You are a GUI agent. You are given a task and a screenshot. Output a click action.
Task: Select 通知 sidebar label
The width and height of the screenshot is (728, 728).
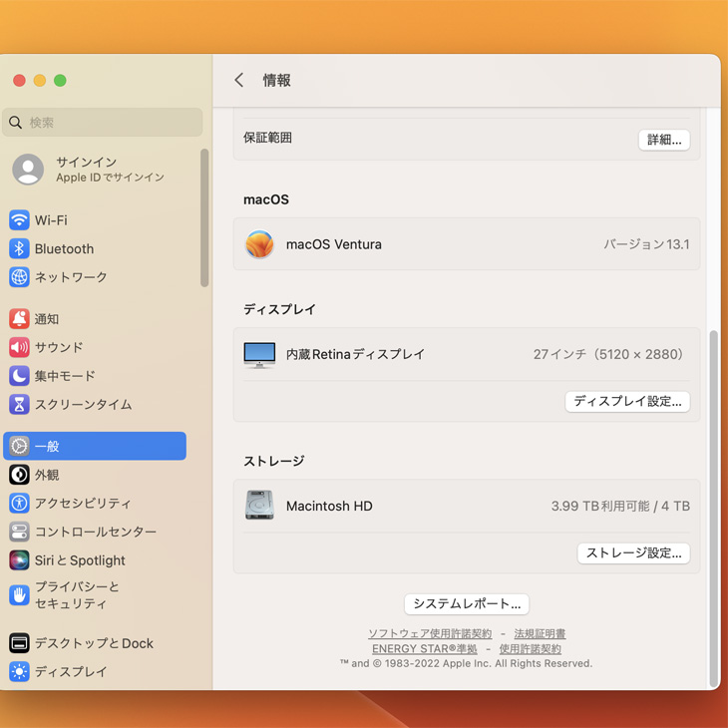coord(47,319)
